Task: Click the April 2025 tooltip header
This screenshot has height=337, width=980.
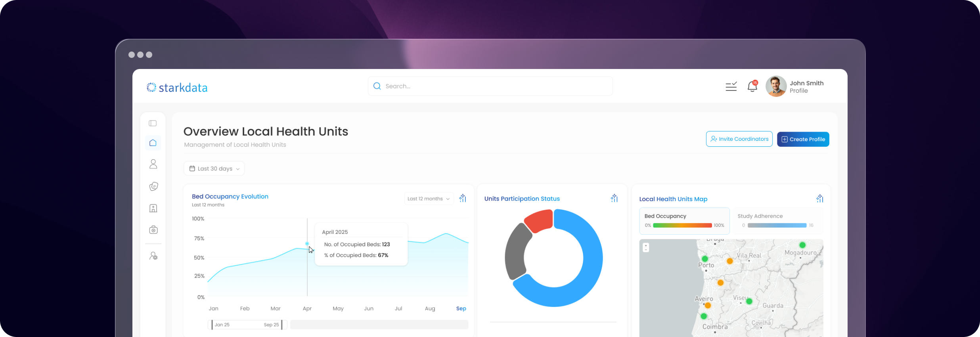Action: tap(335, 232)
